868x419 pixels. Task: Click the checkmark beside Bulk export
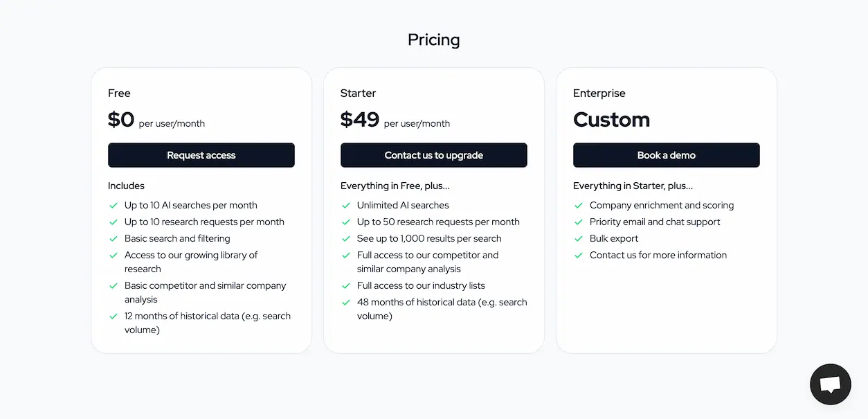(578, 238)
